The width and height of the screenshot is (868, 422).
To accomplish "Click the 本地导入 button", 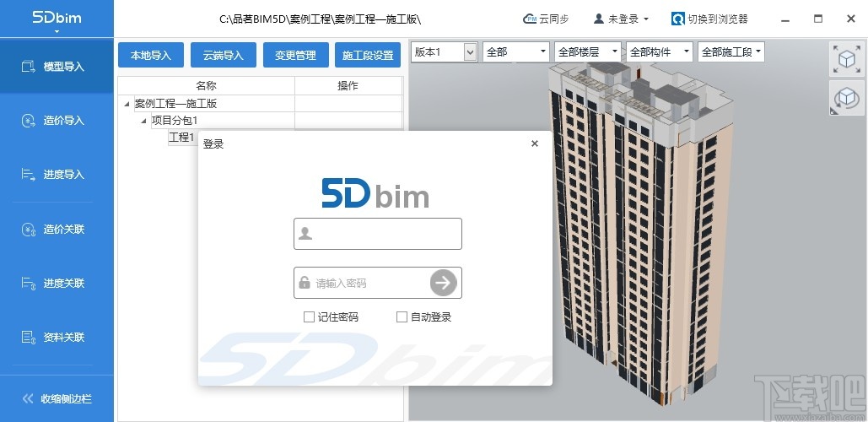I will (x=150, y=56).
